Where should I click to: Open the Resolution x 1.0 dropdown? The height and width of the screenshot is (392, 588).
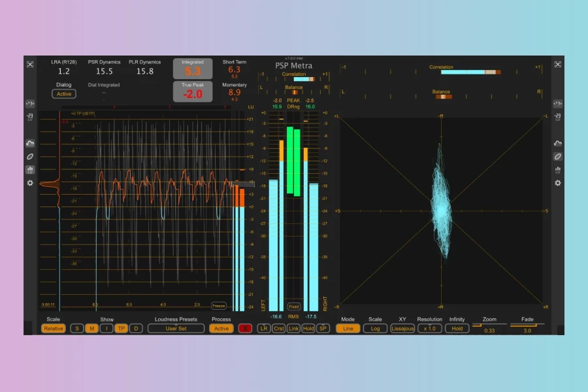click(429, 329)
